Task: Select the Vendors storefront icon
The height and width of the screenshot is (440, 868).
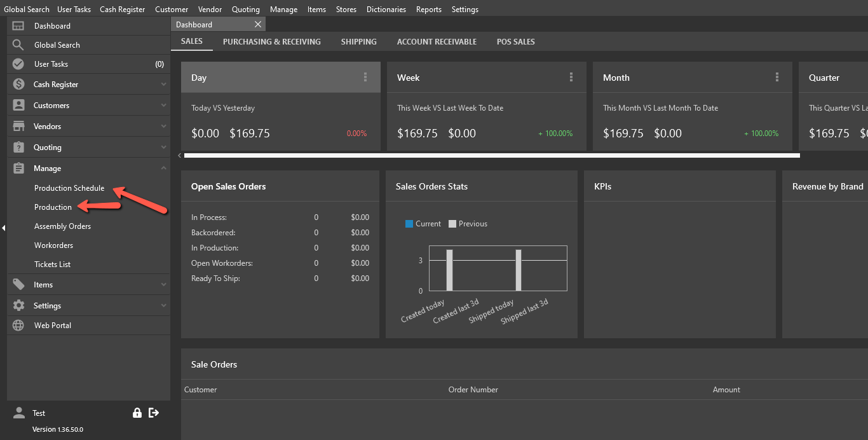Action: [18, 126]
